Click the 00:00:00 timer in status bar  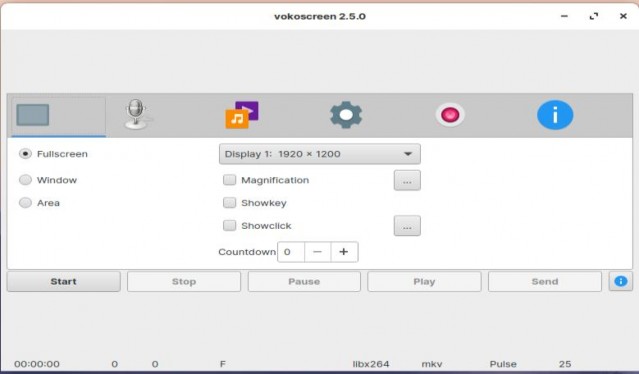pyautogui.click(x=37, y=364)
